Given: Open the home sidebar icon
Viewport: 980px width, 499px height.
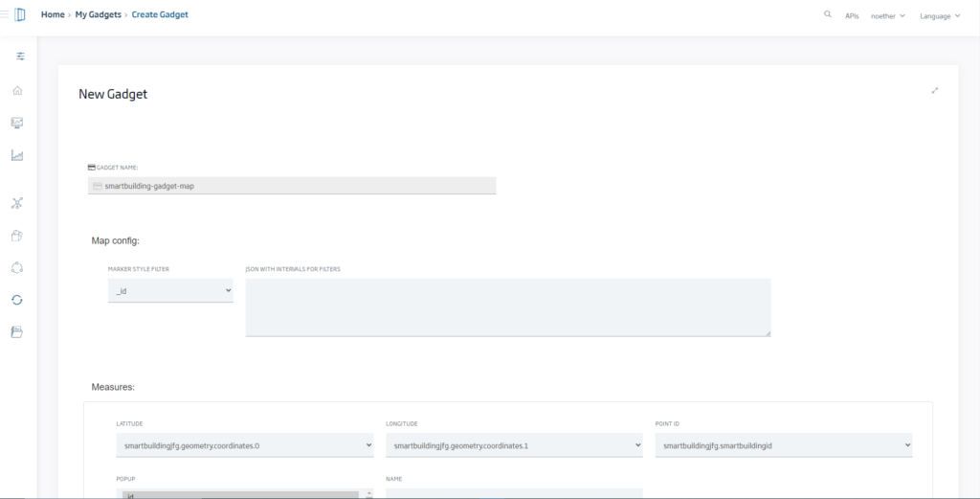Looking at the screenshot, I should 17,91.
